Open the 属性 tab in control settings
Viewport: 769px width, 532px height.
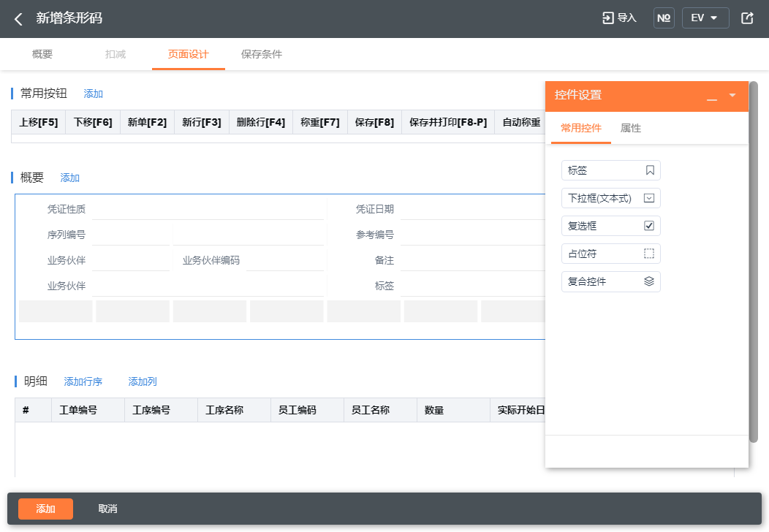pos(630,128)
